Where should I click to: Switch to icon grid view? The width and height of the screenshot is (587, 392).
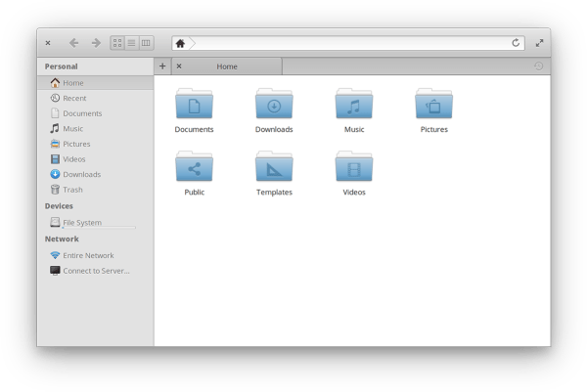[117, 43]
